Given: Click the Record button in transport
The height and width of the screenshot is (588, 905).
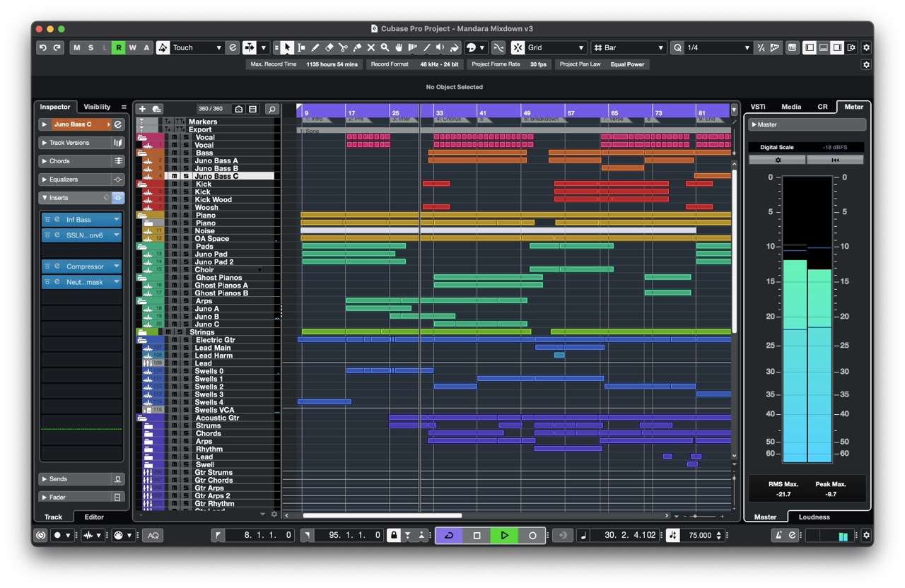Looking at the screenshot, I should pyautogui.click(x=532, y=536).
